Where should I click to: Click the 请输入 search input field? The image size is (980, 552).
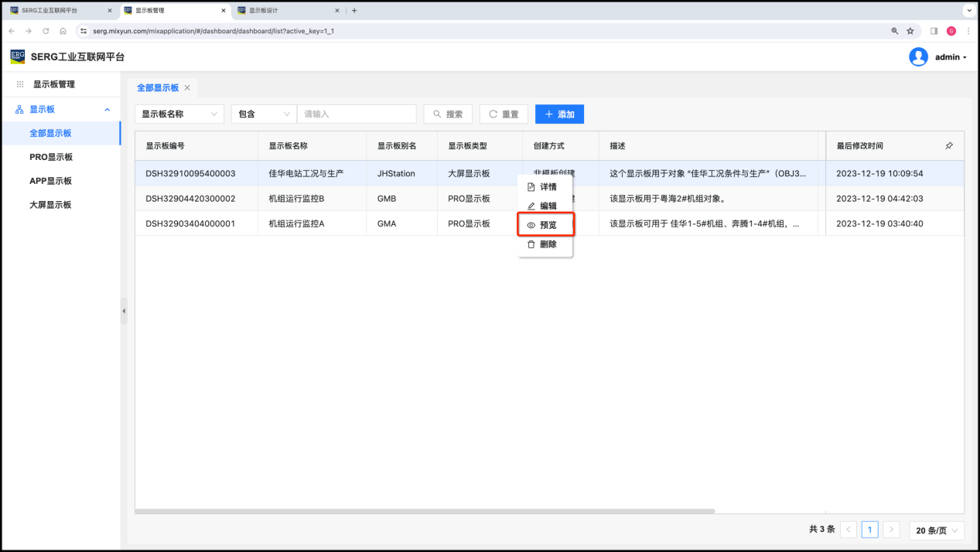(x=357, y=114)
